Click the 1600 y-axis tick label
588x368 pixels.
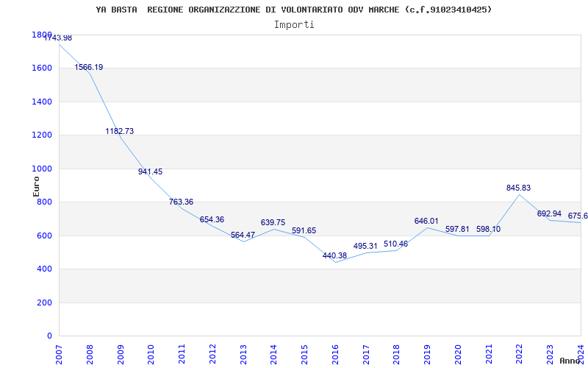point(42,68)
